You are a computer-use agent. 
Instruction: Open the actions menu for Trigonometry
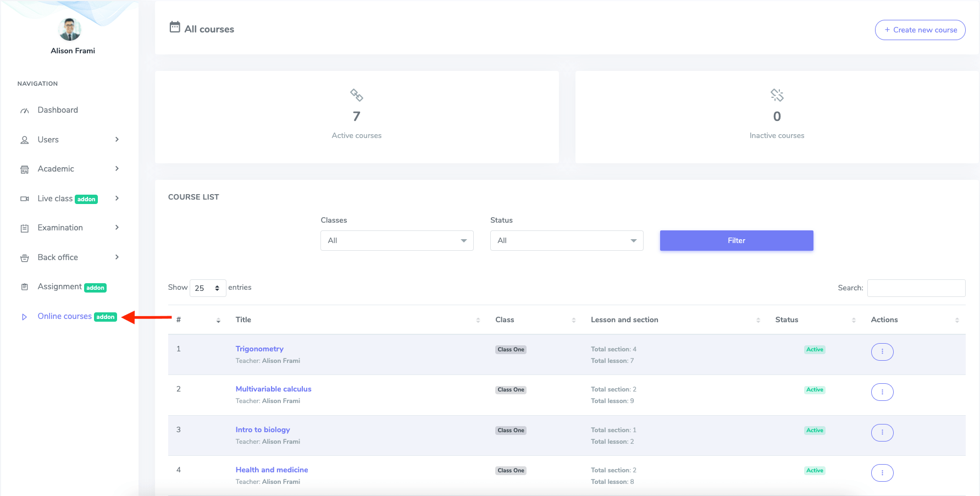(882, 351)
